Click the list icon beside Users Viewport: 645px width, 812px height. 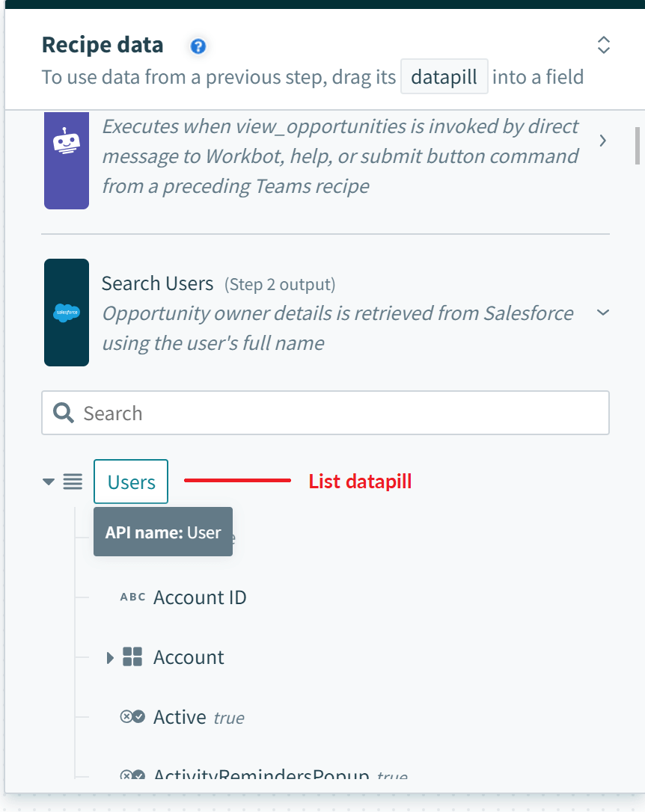point(73,482)
